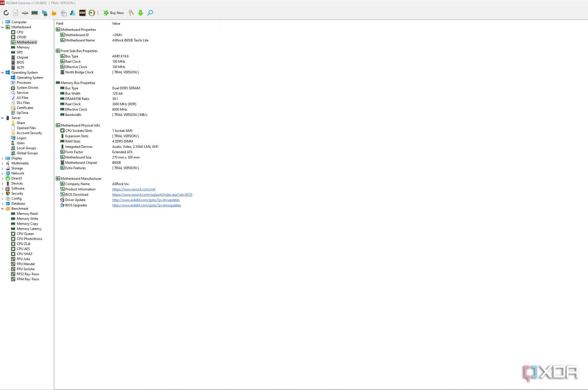The width and height of the screenshot is (588, 392).
Task: Select Memory Latency benchmark
Action: click(29, 229)
